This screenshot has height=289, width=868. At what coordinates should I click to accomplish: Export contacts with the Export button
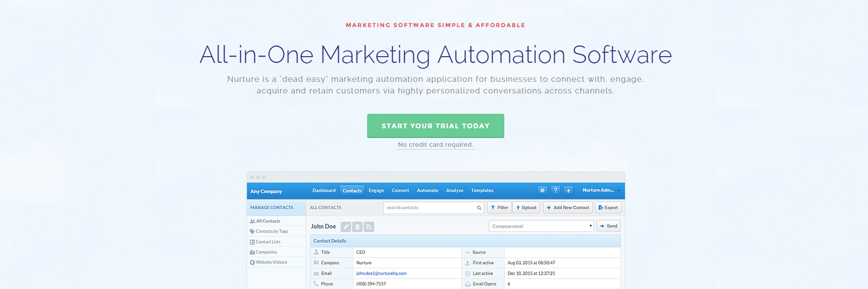608,208
